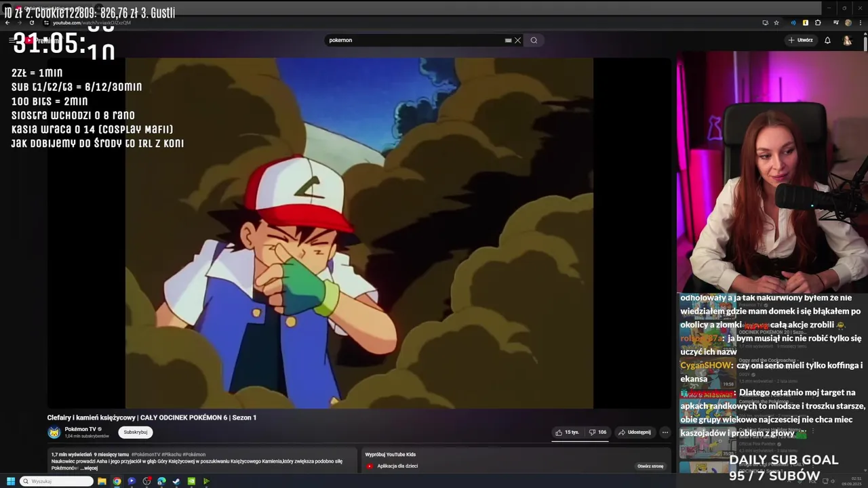Open the NVIDIA app on the taskbar

191,481
